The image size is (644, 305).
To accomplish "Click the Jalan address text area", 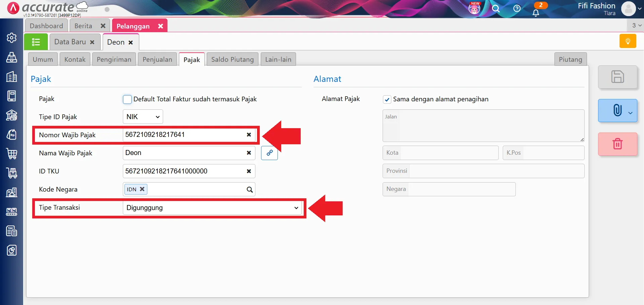I will point(483,125).
